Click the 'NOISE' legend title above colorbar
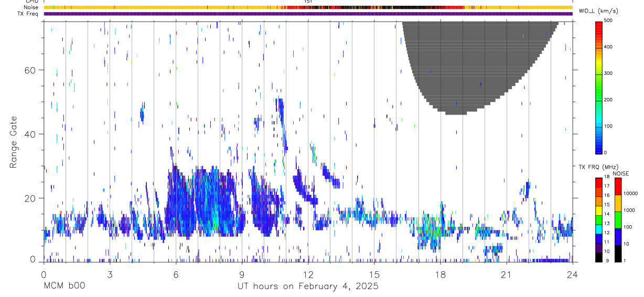The width and height of the screenshot is (644, 297). [621, 174]
